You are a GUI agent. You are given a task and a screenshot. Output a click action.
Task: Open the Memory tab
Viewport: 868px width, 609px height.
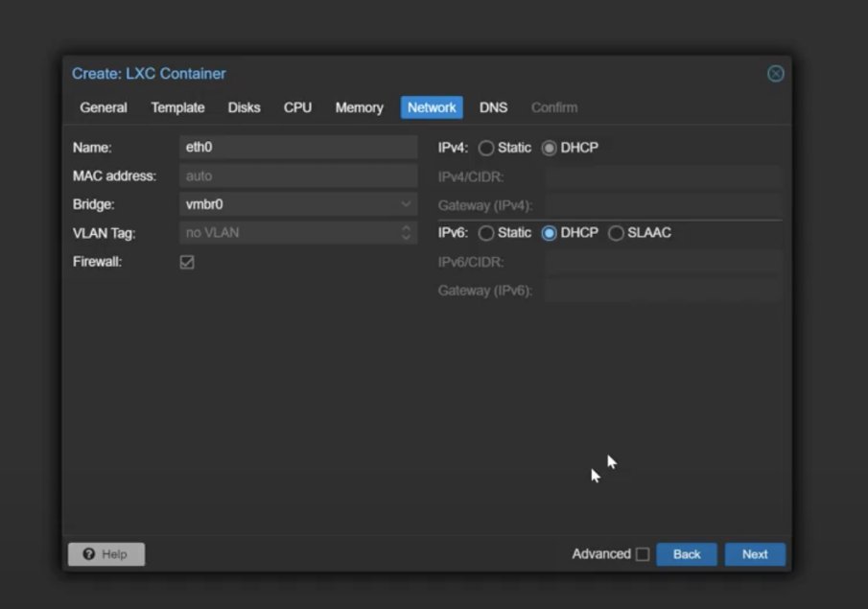[x=359, y=107]
